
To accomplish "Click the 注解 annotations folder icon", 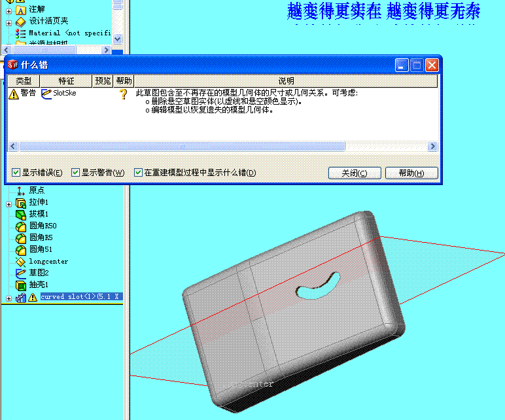I will [21, 10].
